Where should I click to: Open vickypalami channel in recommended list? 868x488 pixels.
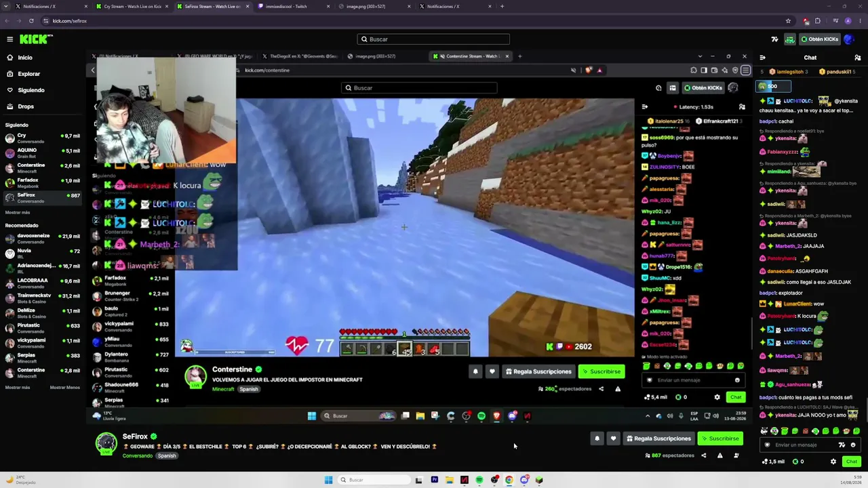click(42, 342)
